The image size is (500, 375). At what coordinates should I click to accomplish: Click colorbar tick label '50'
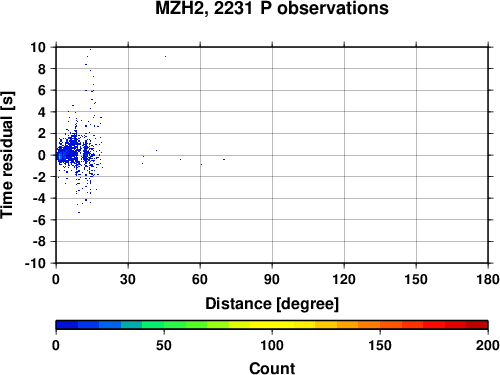click(164, 345)
